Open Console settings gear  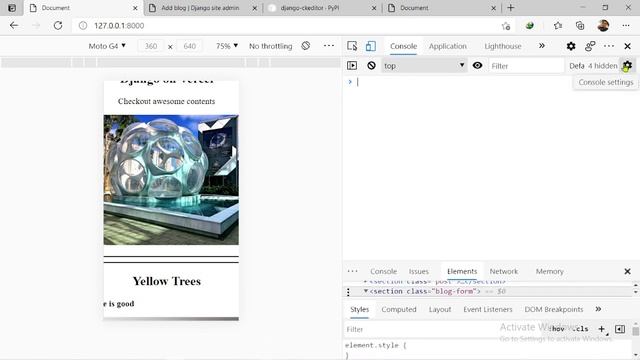point(627,66)
